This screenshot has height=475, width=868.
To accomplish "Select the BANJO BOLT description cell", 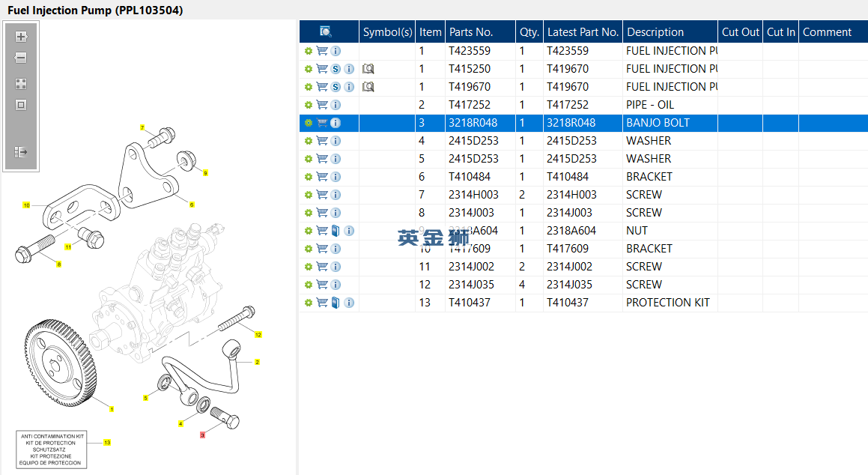I will [670, 123].
